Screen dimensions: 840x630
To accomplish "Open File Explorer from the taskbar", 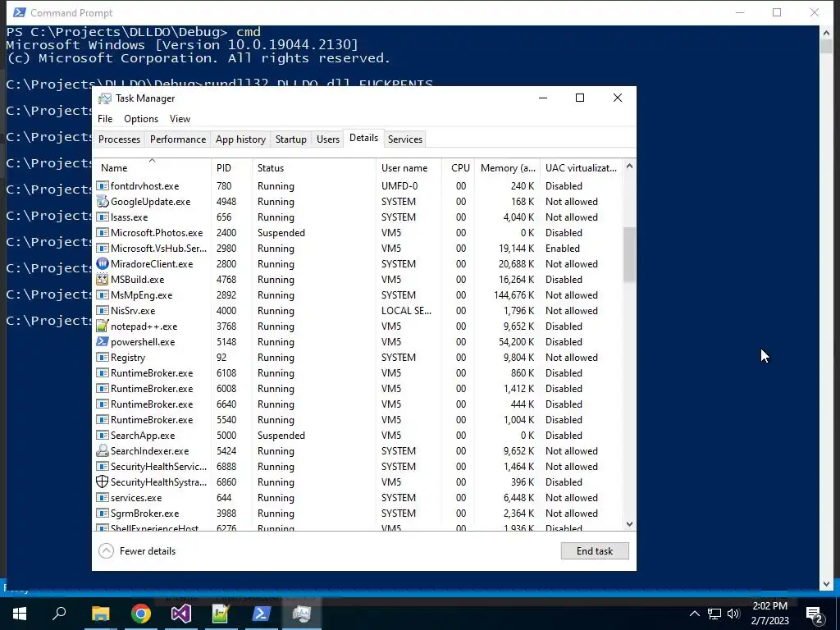I will (100, 614).
